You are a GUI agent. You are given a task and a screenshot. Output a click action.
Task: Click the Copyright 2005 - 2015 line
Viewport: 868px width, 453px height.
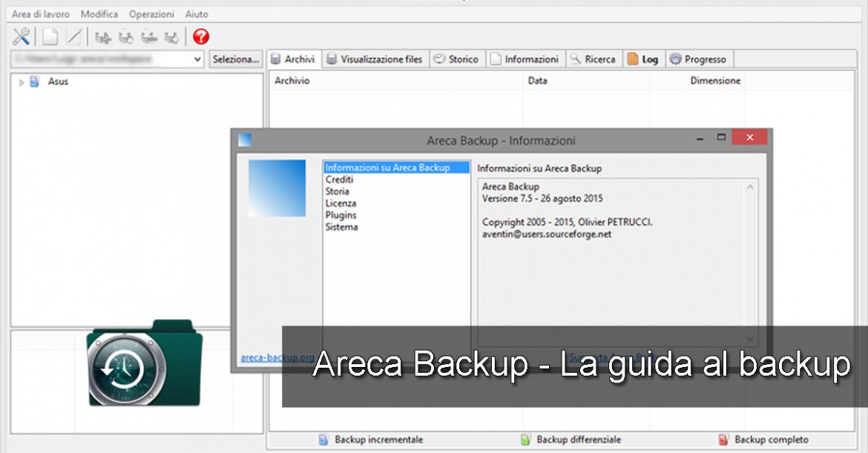pos(567,222)
